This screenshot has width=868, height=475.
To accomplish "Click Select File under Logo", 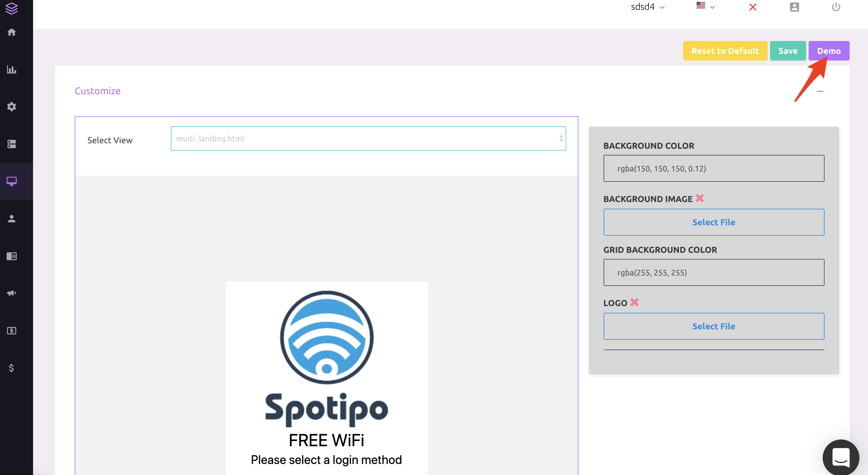I will 713,326.
